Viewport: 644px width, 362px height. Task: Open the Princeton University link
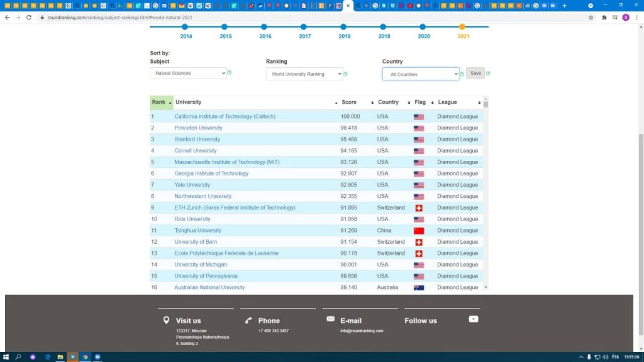[198, 128]
